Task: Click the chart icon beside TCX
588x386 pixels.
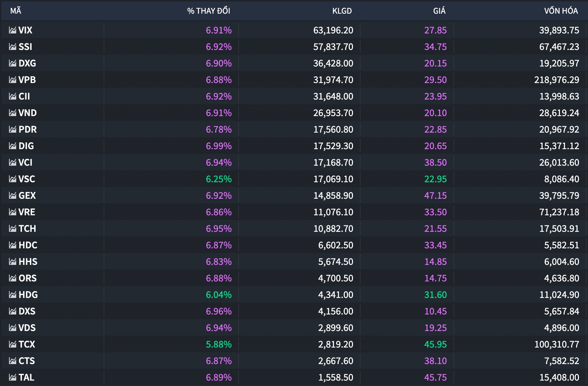Action: tap(13, 344)
